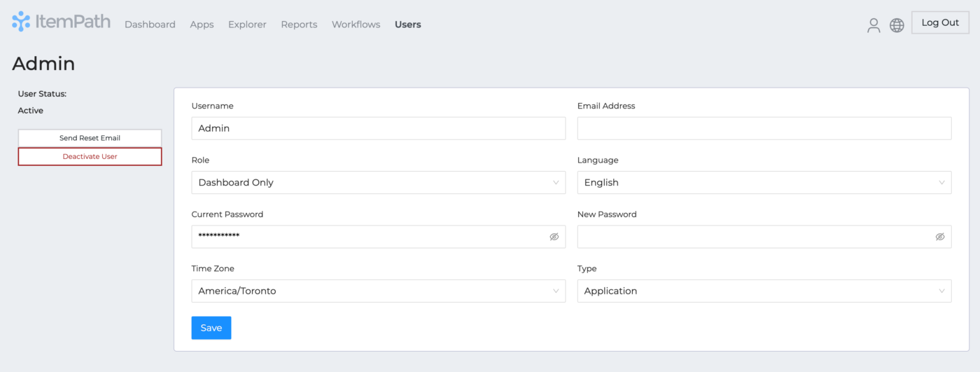Click the User Status label
Screen dimensions: 980x372
[42, 94]
